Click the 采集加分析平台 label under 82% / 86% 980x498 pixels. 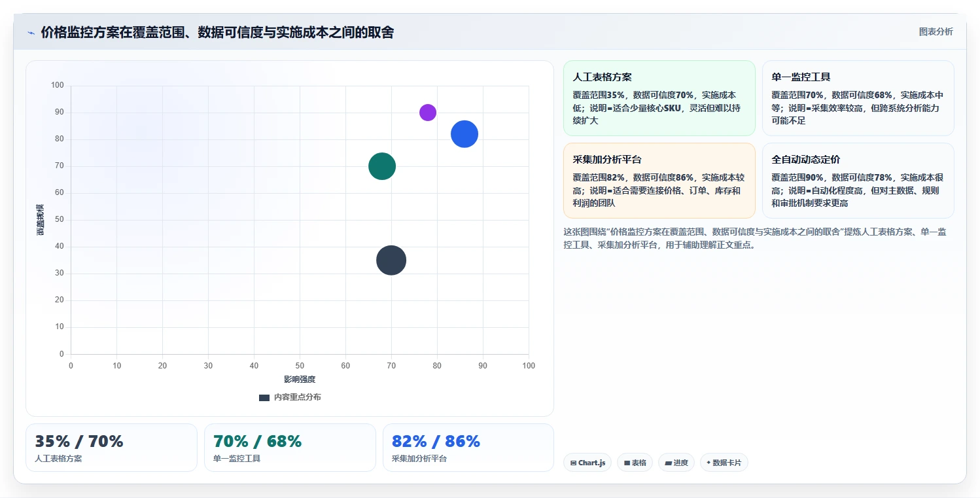click(419, 459)
